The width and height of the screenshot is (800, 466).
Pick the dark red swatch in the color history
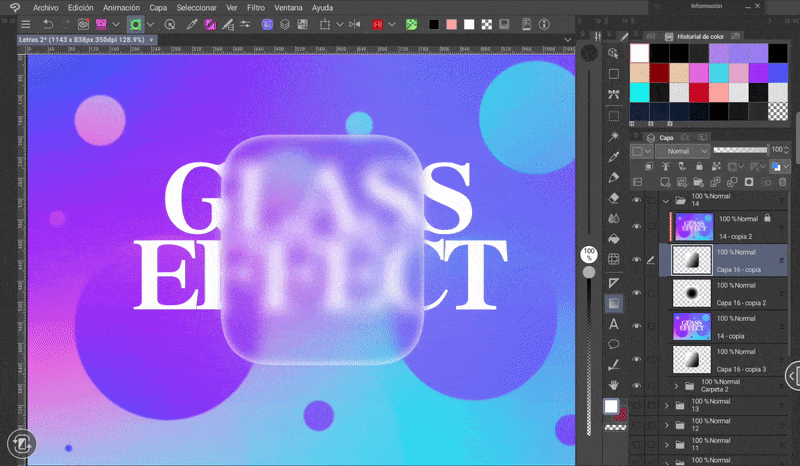(659, 72)
